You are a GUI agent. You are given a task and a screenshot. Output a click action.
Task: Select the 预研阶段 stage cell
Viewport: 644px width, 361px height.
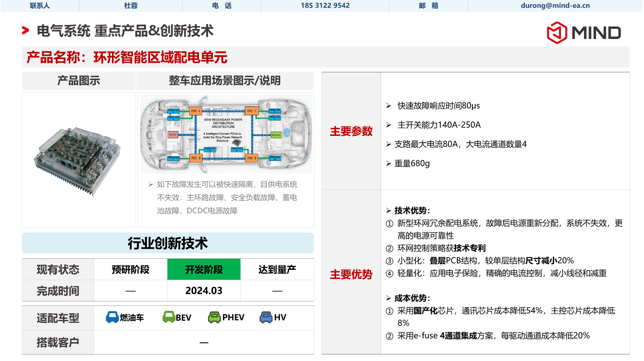130,269
